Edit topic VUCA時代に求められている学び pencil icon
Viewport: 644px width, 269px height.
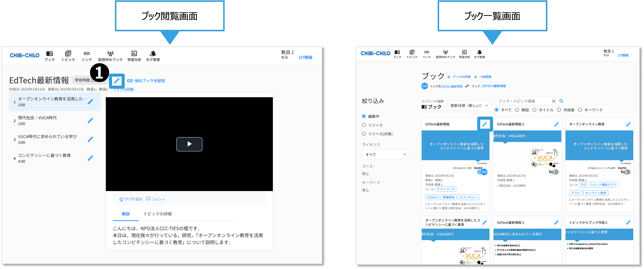coord(91,139)
